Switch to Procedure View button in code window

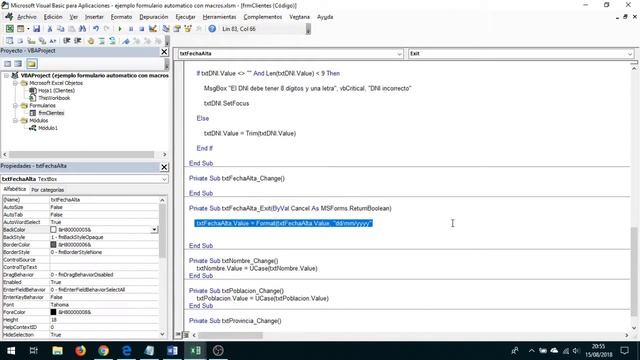point(178,335)
